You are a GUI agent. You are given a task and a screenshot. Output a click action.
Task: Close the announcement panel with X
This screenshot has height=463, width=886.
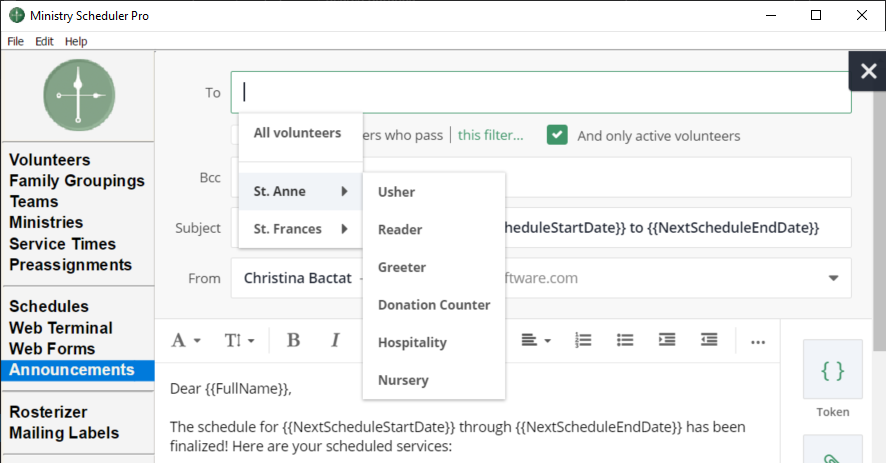[867, 72]
